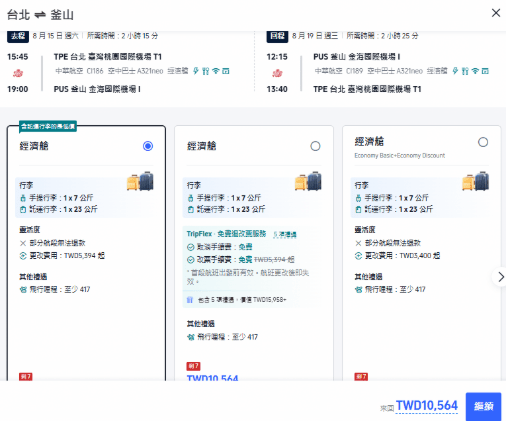Viewport: 506px width, 427px height.
Task: Click the power outlet amenity icon for flight CI189
Action: 455,71
